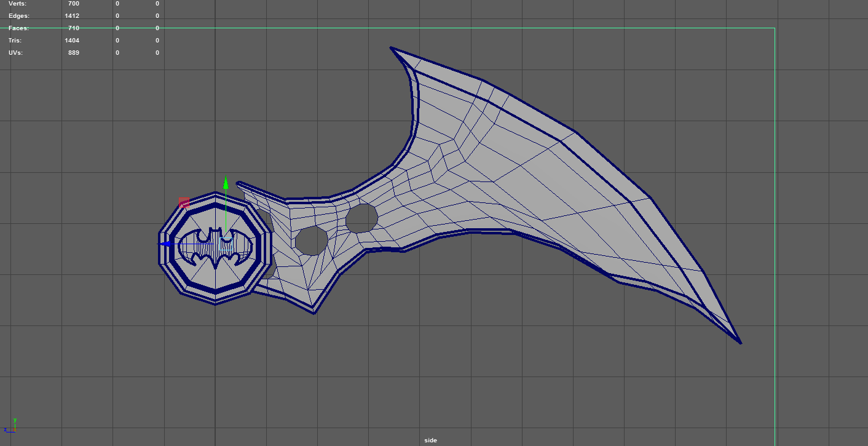
Task: Click the "Faces:" heads-up label
Action: 18,28
